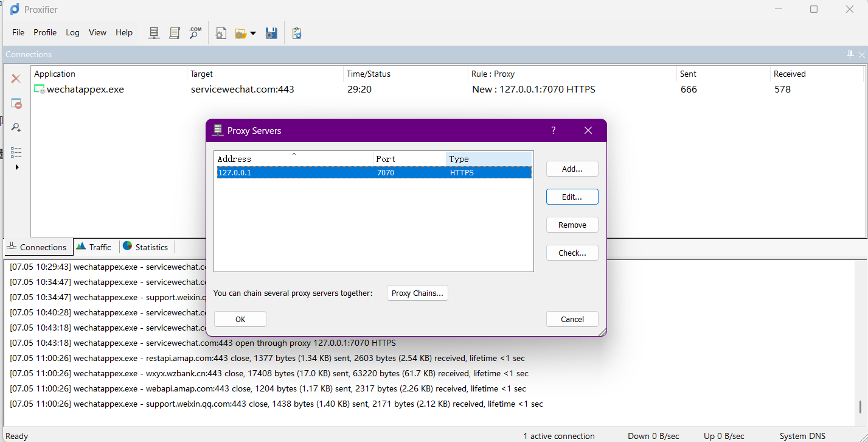Open the Log menu
The height and width of the screenshot is (442, 868).
coord(72,33)
